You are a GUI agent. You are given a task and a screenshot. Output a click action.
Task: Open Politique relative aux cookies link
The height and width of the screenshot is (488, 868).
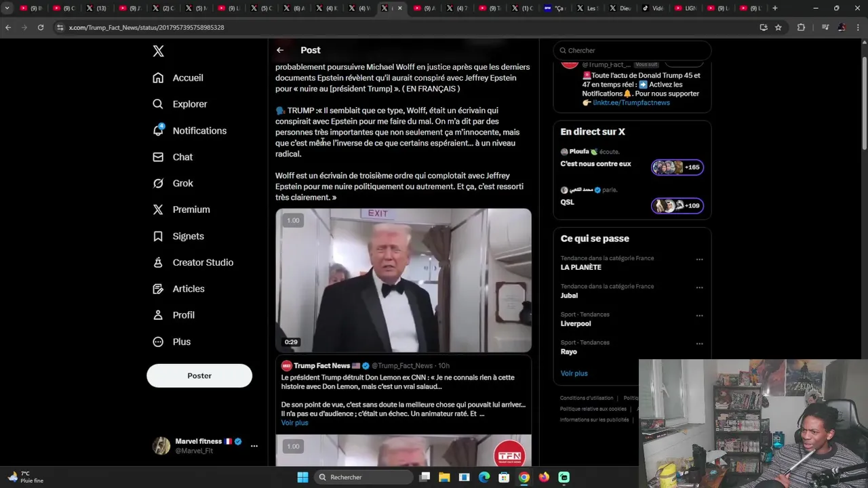coord(593,409)
